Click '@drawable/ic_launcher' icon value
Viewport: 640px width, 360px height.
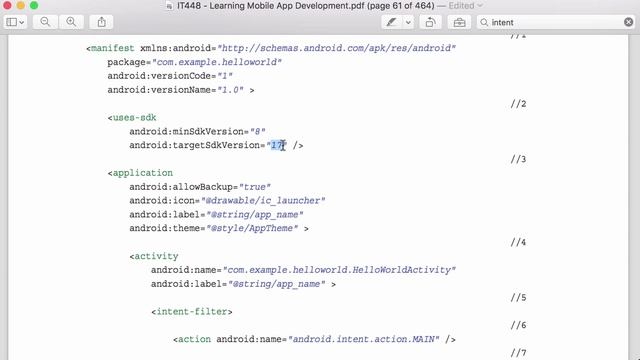(x=263, y=200)
